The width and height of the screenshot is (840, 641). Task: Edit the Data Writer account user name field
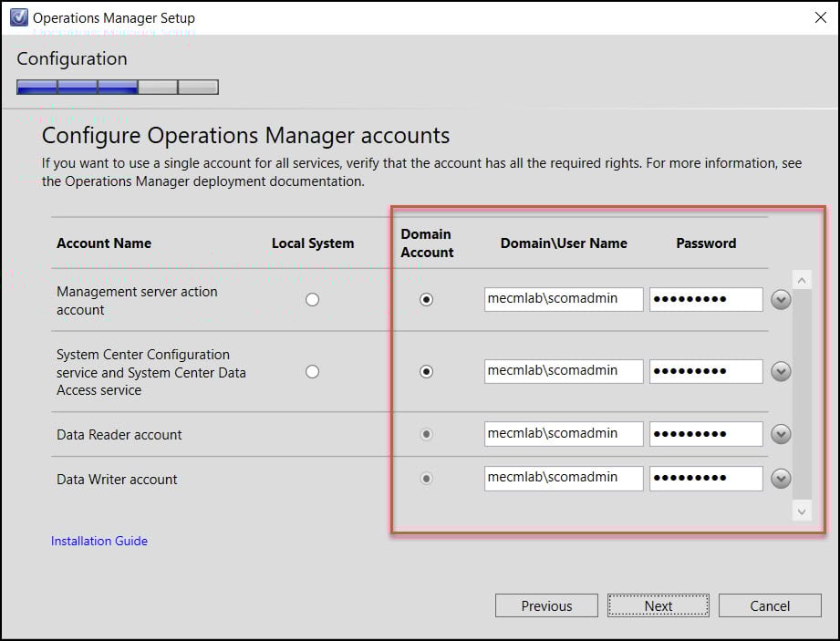564,478
